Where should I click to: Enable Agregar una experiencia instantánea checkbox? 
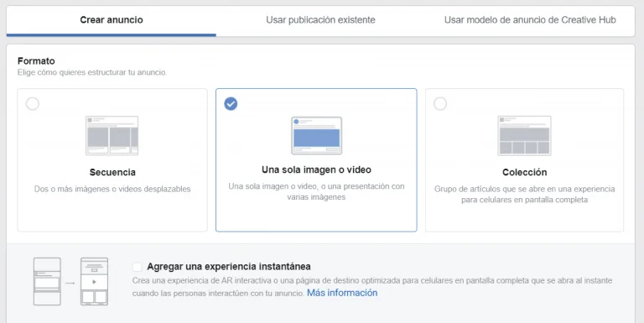coord(138,267)
